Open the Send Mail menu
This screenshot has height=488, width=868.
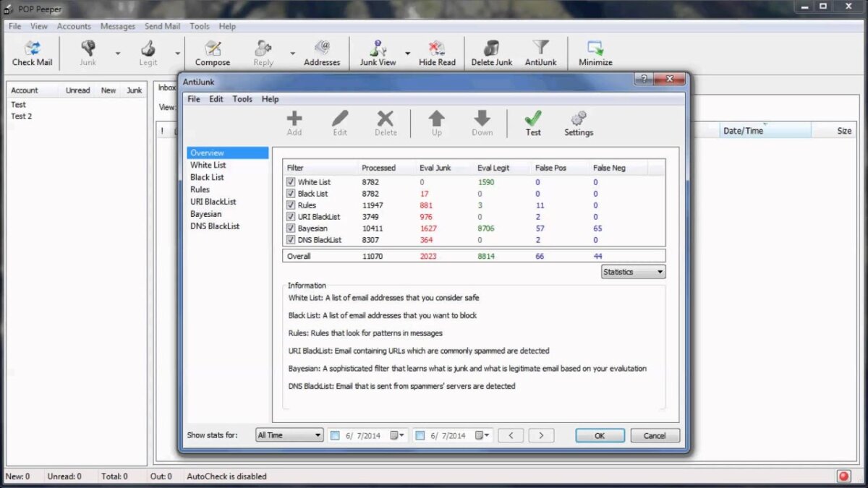163,26
